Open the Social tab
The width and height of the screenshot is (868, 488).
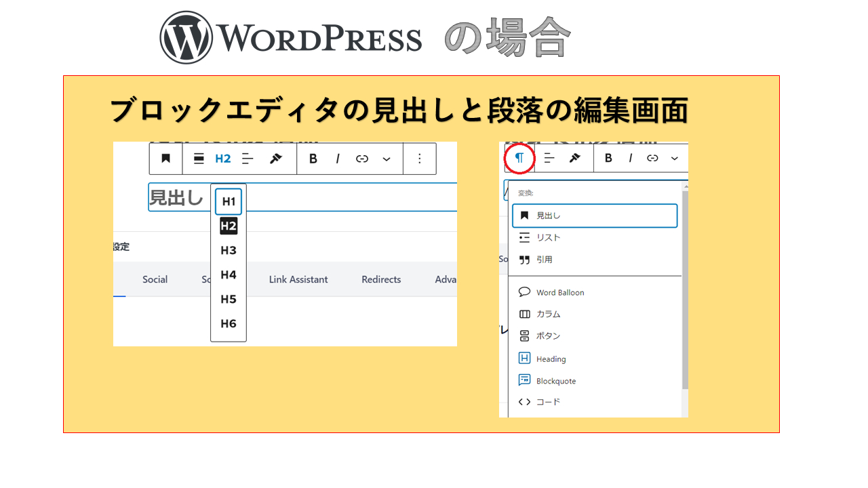[155, 279]
